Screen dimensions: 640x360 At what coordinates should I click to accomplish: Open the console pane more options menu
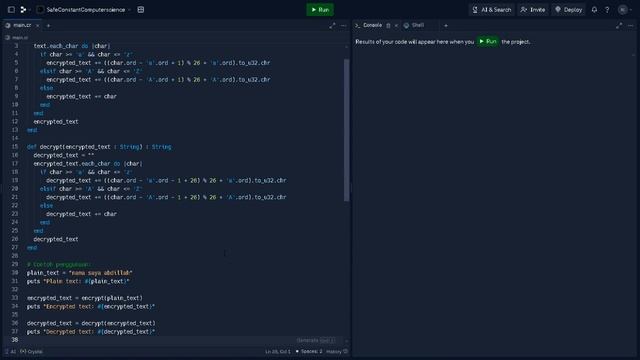point(630,25)
